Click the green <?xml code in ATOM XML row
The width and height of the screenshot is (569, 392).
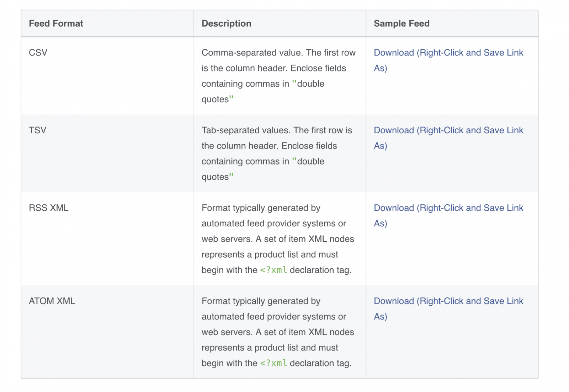(273, 363)
